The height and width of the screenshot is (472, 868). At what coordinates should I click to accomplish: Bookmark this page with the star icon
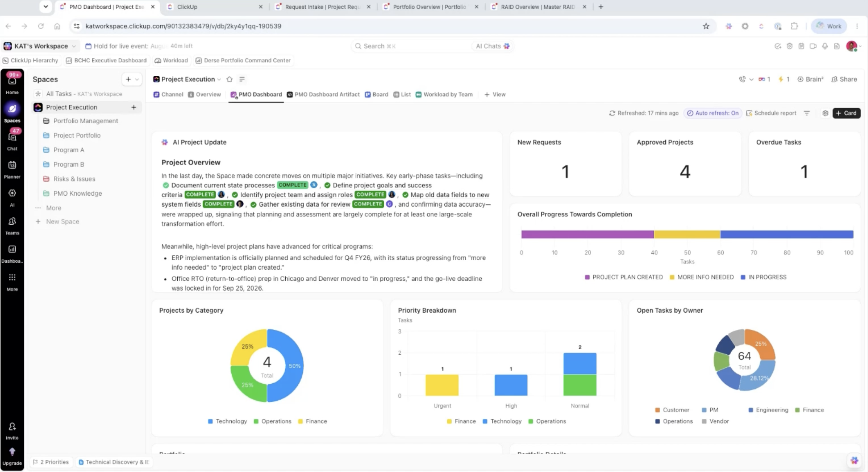(706, 26)
